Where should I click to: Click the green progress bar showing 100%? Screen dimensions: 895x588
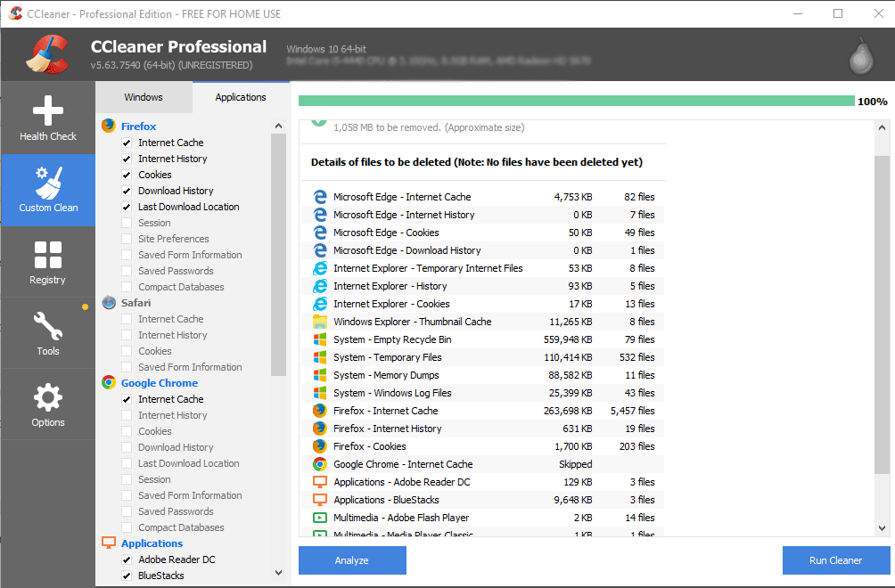pos(575,101)
